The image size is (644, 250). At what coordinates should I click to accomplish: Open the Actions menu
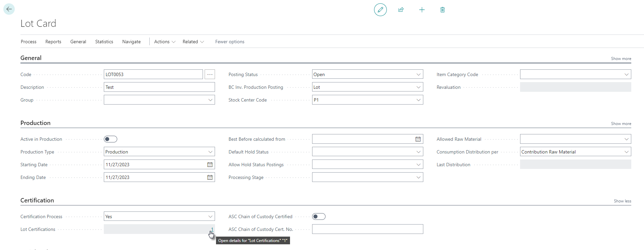tap(164, 42)
